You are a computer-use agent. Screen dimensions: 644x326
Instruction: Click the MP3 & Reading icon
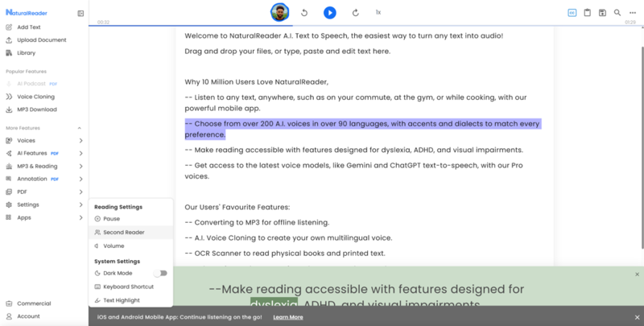[x=9, y=167]
